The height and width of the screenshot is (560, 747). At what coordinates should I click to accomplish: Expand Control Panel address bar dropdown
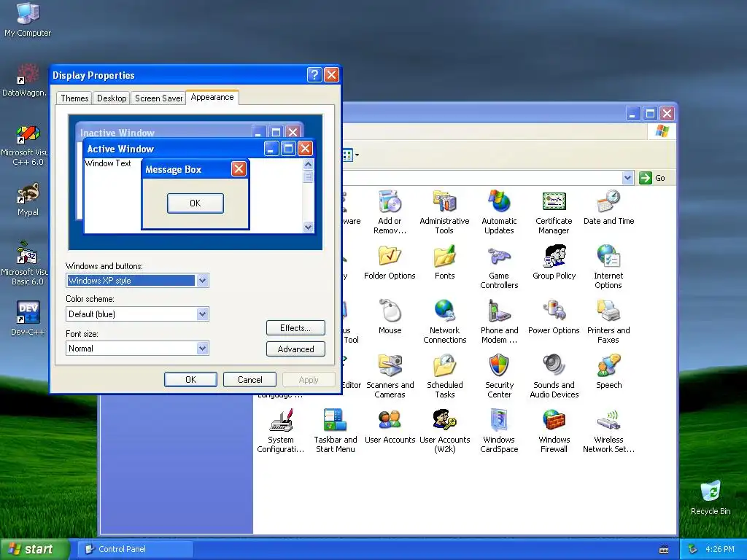pos(627,178)
